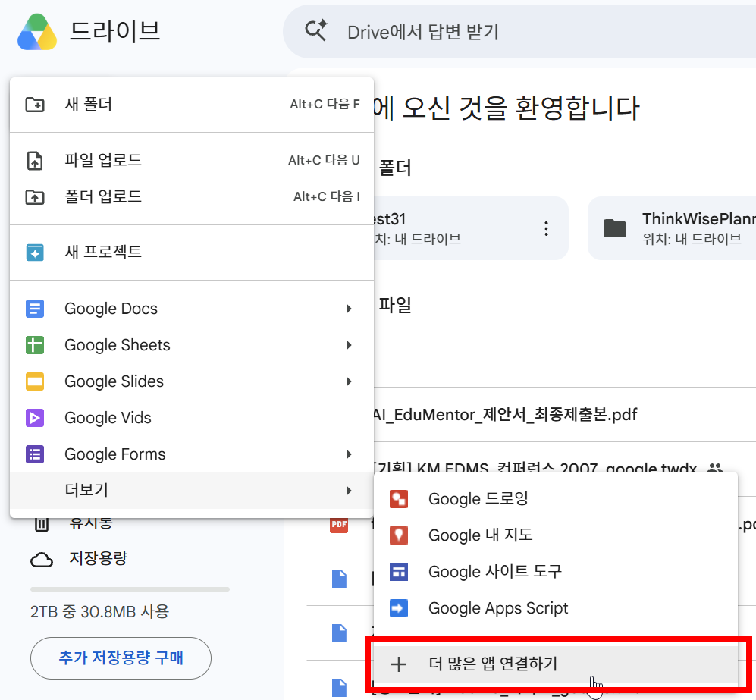Click the 폴더 section heading
The image size is (756, 700).
pos(395,168)
